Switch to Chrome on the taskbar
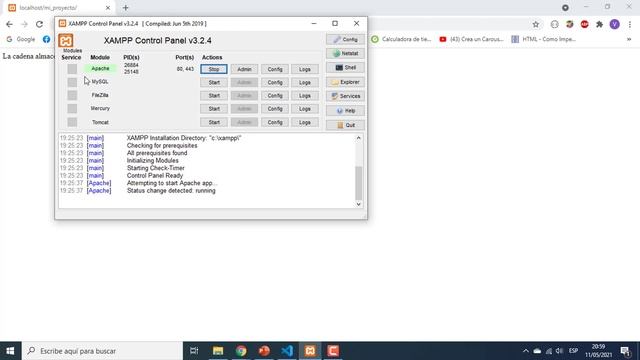Image resolution: width=640 pixels, height=360 pixels. coord(241,351)
